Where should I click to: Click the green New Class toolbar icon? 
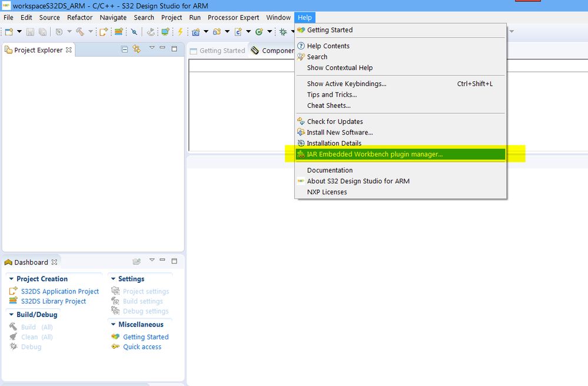click(x=259, y=32)
